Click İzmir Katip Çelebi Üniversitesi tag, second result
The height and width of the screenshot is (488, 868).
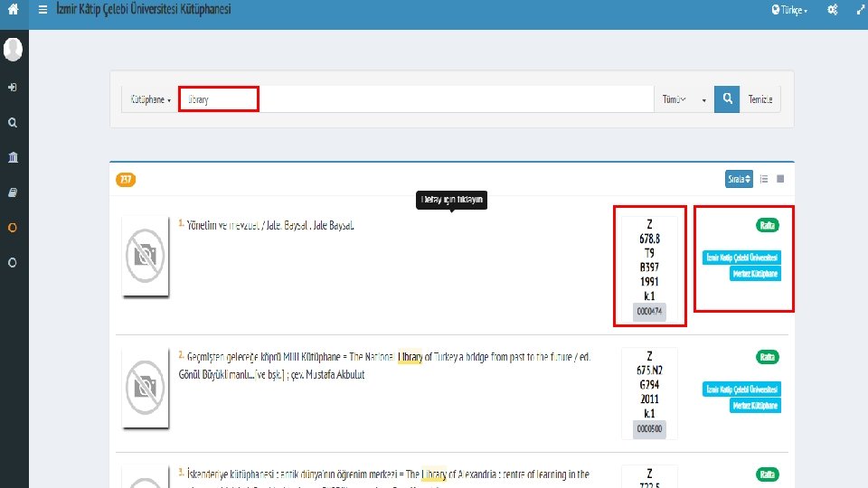coord(741,389)
